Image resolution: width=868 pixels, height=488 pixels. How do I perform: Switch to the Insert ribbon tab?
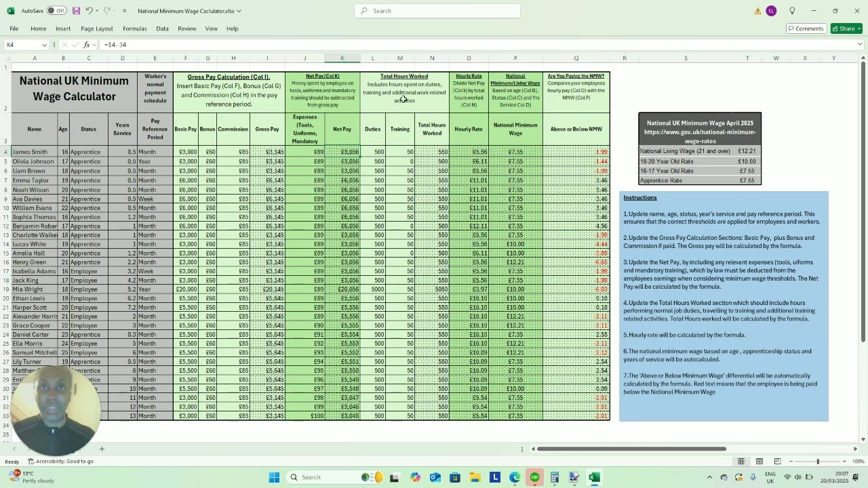[x=63, y=28]
